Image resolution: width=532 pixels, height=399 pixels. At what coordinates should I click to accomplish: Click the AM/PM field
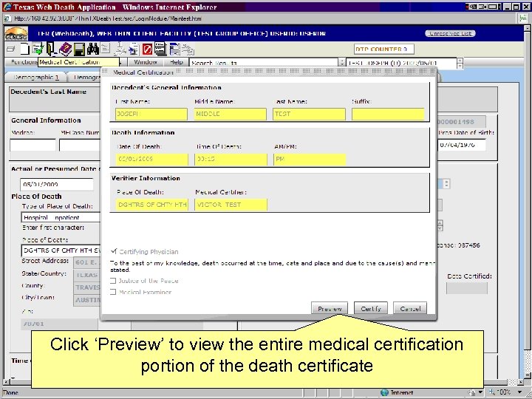pyautogui.click(x=310, y=159)
